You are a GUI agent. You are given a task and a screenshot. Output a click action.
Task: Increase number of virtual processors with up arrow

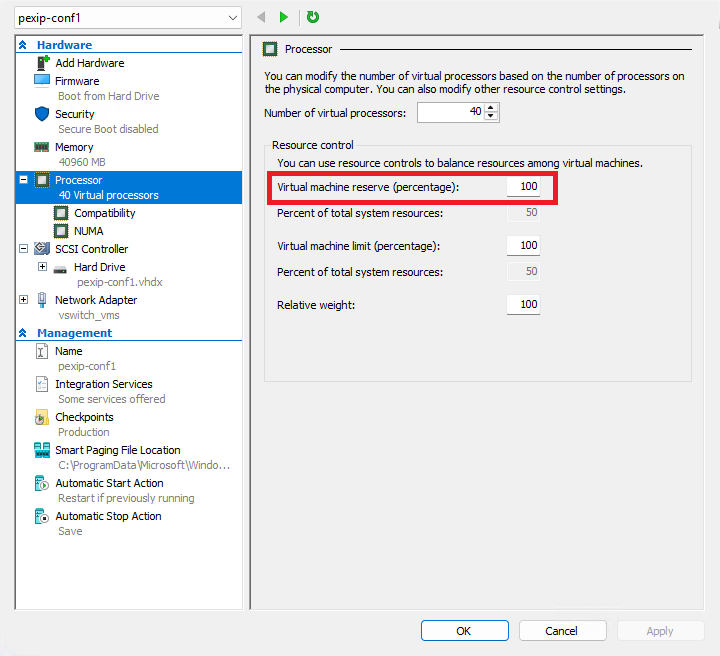coord(490,109)
